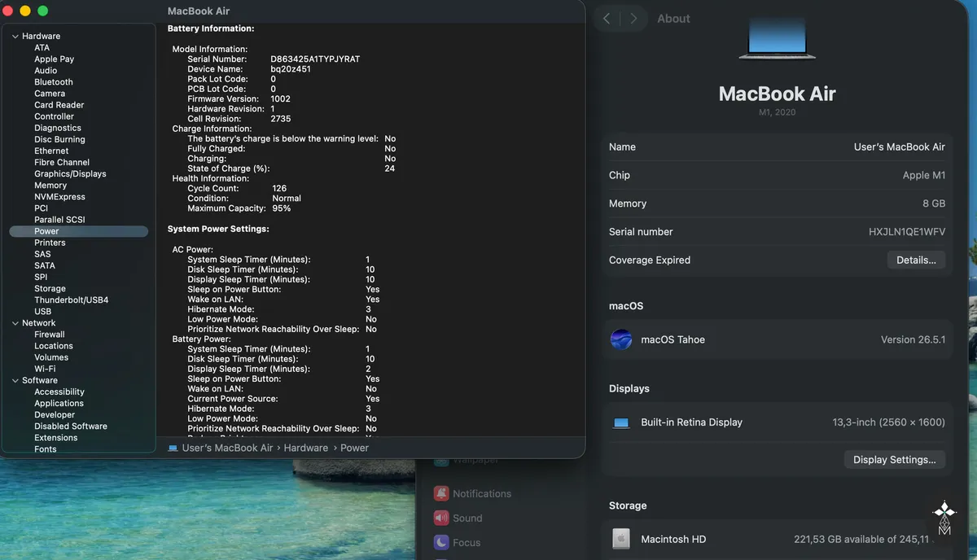The image size is (977, 560).
Task: Click the laptop icon in the path bar
Action: click(x=173, y=448)
